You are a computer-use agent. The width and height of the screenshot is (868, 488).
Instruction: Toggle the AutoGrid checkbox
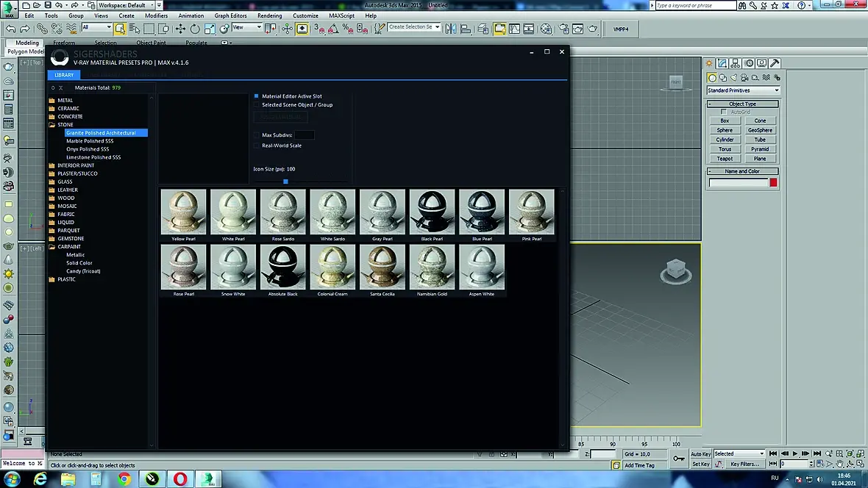[x=724, y=112]
